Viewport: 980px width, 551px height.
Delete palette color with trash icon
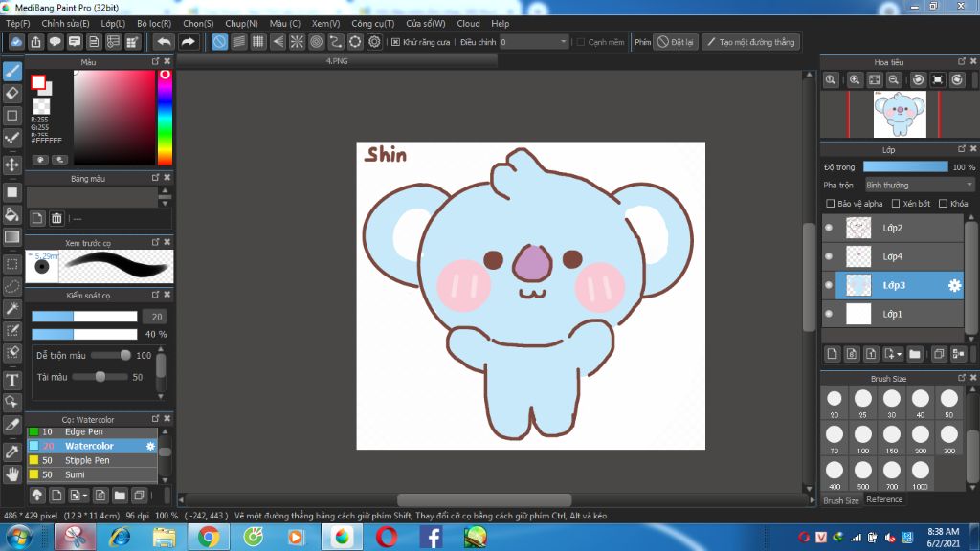tap(56, 218)
